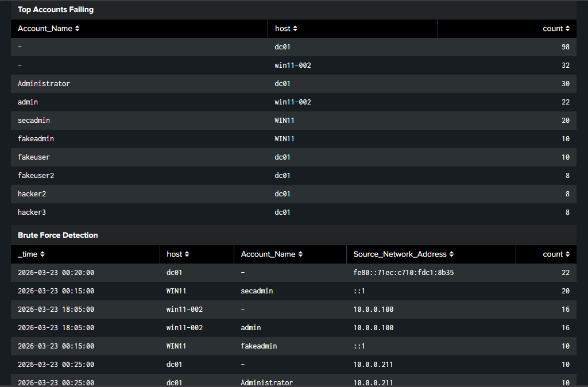Viewport: 588px width, 387px height.
Task: Click the sort arrows on count in Top Accounts Failing
Action: pos(568,28)
